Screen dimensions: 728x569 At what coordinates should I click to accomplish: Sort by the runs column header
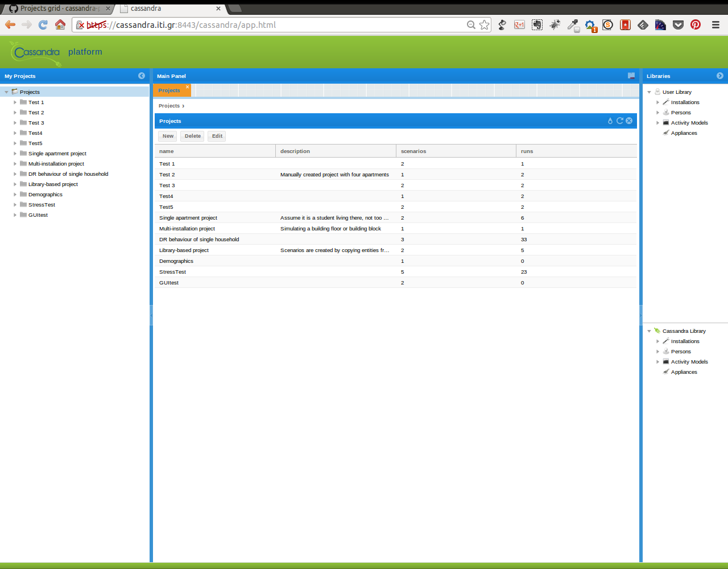tap(577, 151)
